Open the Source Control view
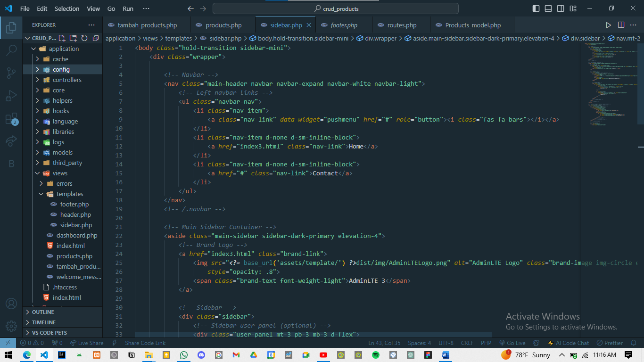 pos(11,73)
